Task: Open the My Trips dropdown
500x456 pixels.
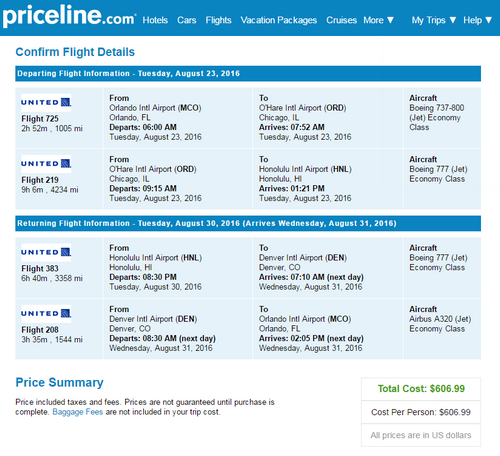Action: (x=434, y=20)
